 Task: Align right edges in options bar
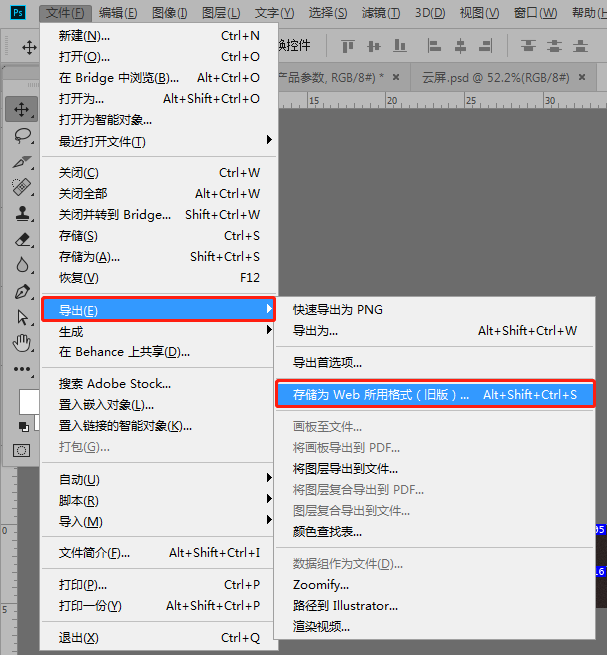(x=486, y=46)
